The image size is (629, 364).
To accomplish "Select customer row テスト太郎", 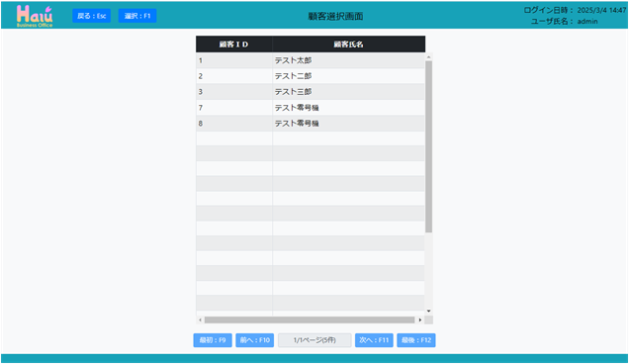I will [311, 60].
